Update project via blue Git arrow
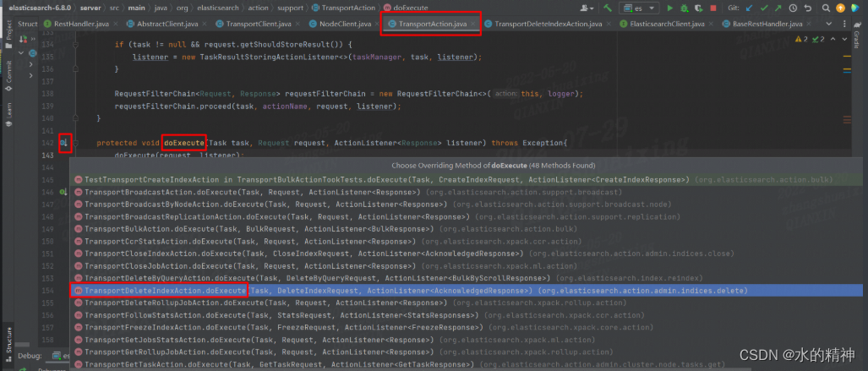 click(x=749, y=8)
